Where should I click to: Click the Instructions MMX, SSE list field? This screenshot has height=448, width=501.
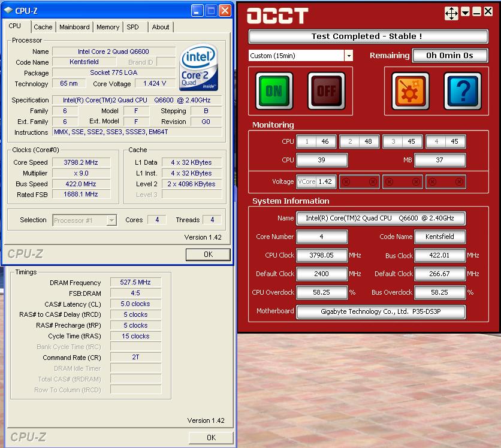(137, 132)
